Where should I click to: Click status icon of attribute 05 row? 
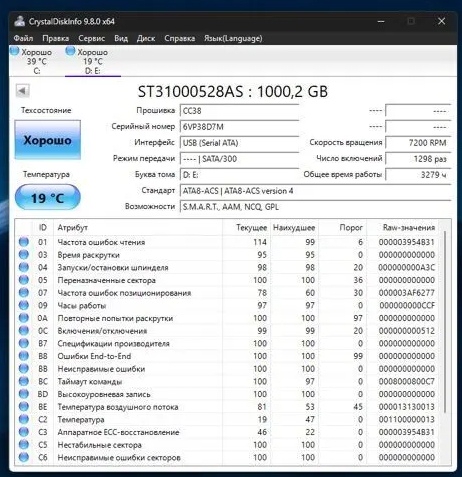point(24,280)
